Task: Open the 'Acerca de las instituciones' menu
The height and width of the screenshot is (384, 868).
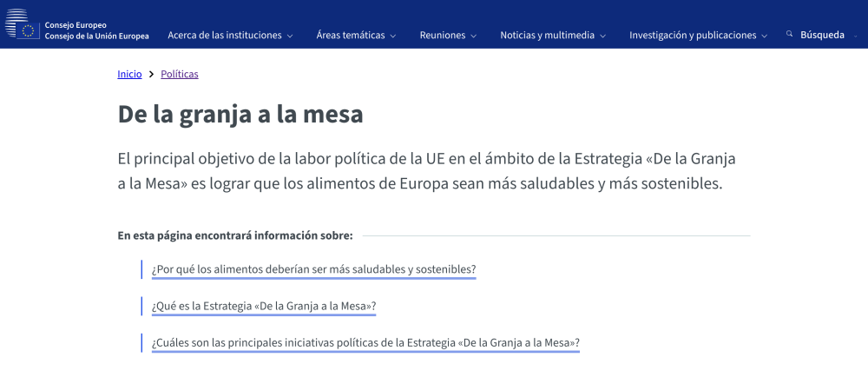Action: (x=225, y=36)
